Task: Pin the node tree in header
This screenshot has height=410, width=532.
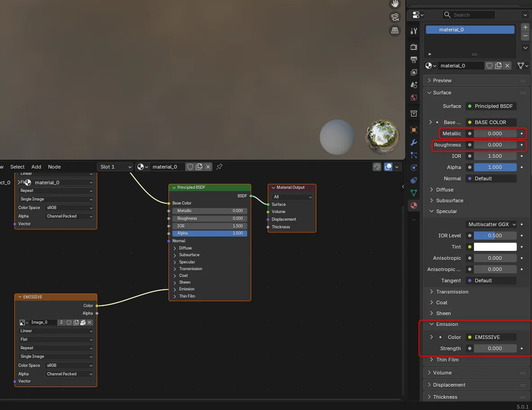Action: (x=219, y=167)
